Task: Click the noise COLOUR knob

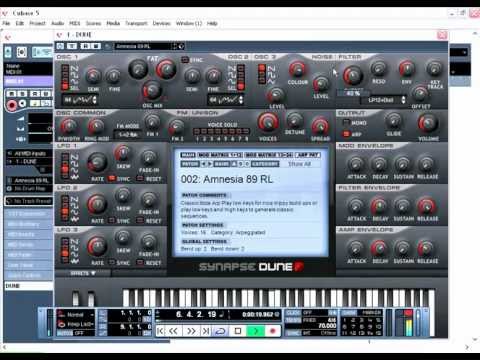Action: pos(297,69)
